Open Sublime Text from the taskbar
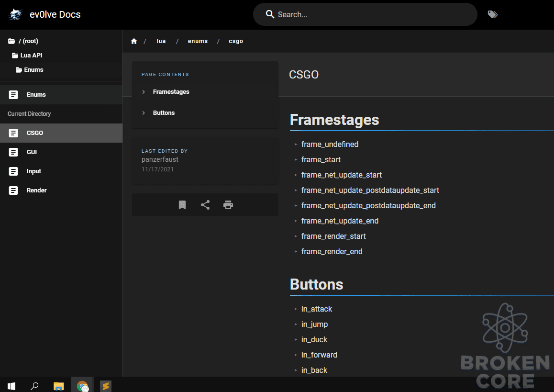 pyautogui.click(x=106, y=386)
